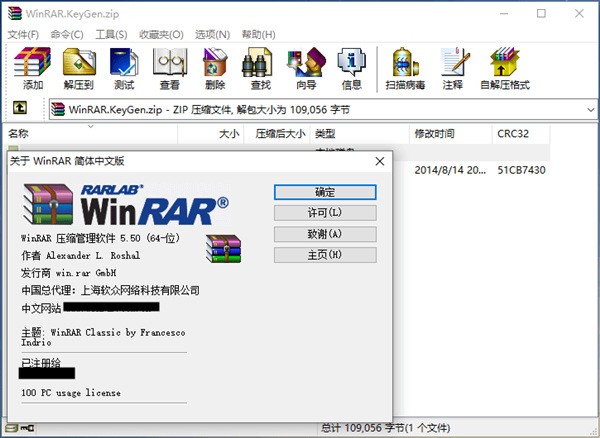Click the Virus Scan (扫描病毒) icon

pos(405,62)
